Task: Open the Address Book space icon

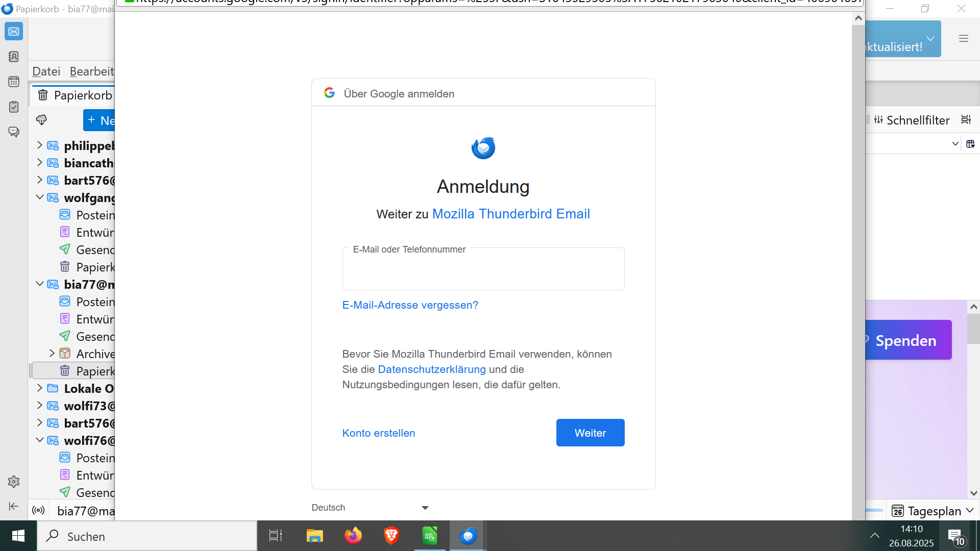Action: 14,57
